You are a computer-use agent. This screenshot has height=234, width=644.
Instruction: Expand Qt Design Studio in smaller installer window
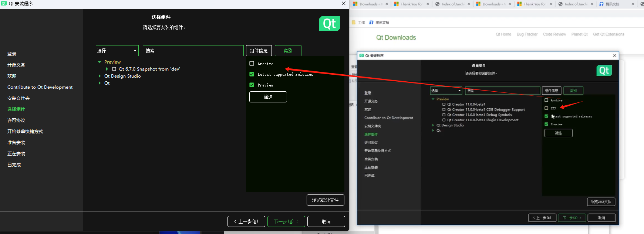pyautogui.click(x=433, y=125)
